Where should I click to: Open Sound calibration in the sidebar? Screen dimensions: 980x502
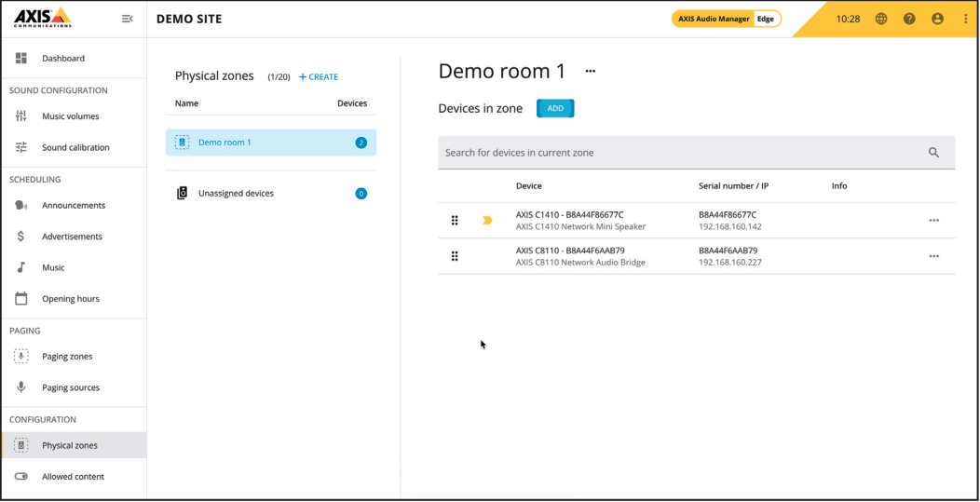tap(75, 147)
